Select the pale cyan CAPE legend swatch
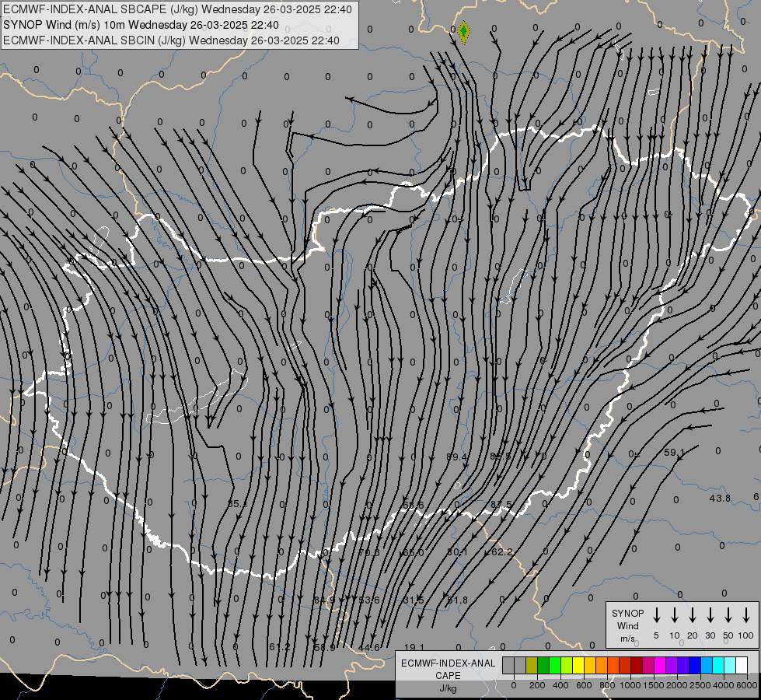 730,665
